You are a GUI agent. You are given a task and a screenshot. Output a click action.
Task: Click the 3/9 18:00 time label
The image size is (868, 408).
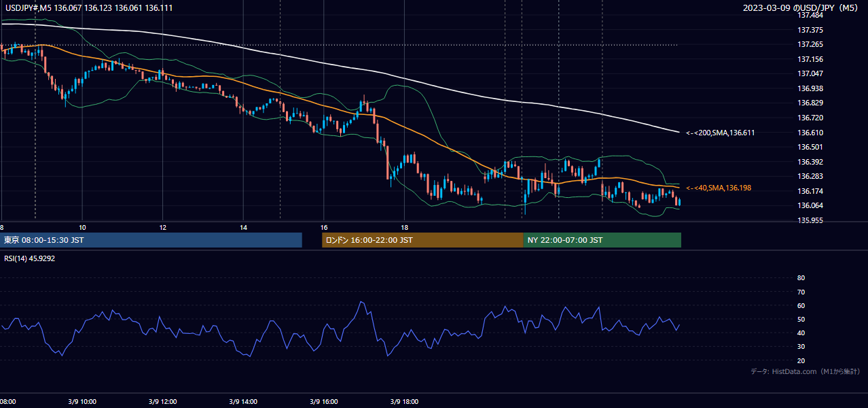(x=404, y=402)
